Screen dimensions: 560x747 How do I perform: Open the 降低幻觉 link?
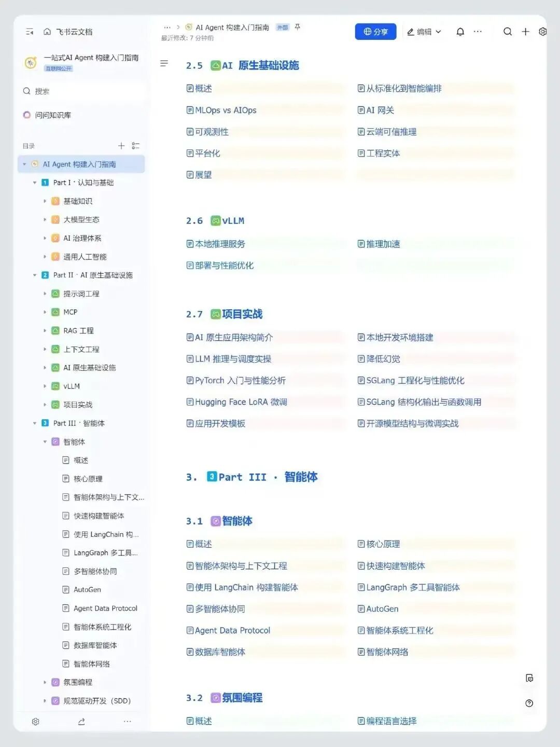[383, 359]
